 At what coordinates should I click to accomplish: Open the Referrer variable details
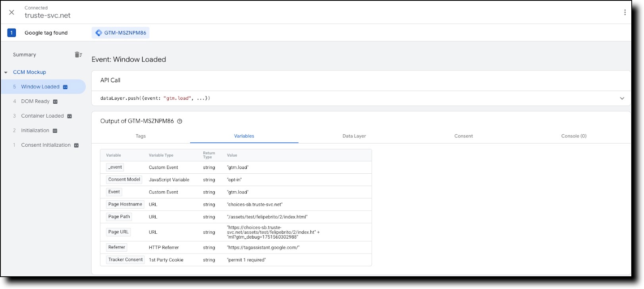pos(117,247)
